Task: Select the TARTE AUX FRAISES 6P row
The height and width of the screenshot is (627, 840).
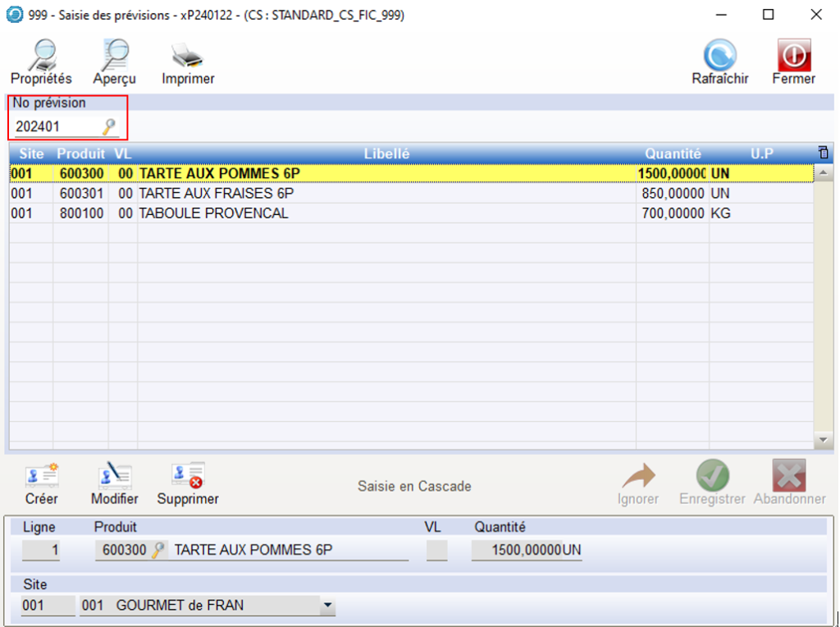Action: [217, 194]
